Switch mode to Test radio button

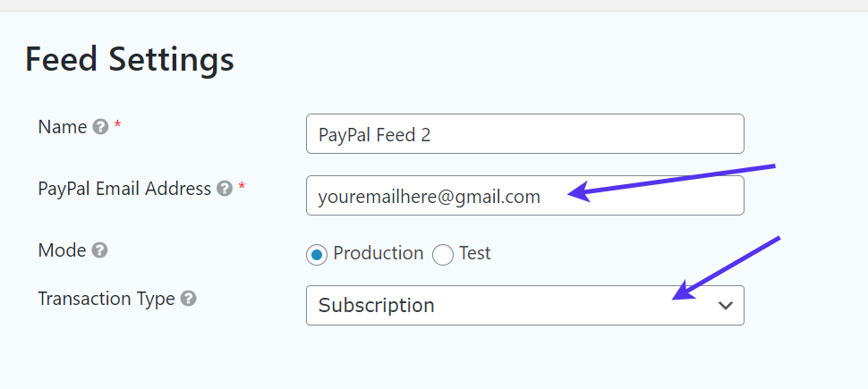tap(443, 255)
